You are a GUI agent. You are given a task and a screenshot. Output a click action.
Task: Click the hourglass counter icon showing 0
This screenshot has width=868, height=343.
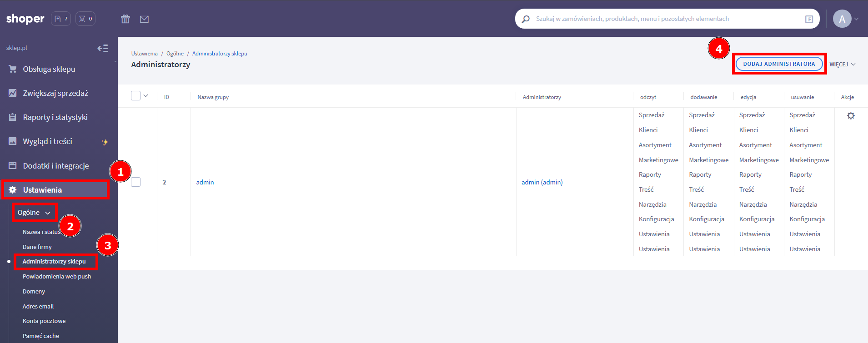click(85, 19)
